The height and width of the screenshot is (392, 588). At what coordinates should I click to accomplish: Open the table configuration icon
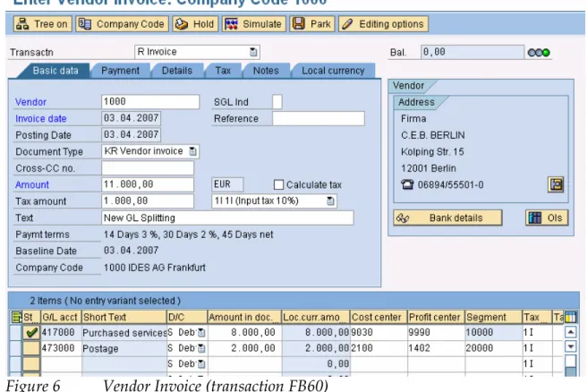pyautogui.click(x=570, y=318)
